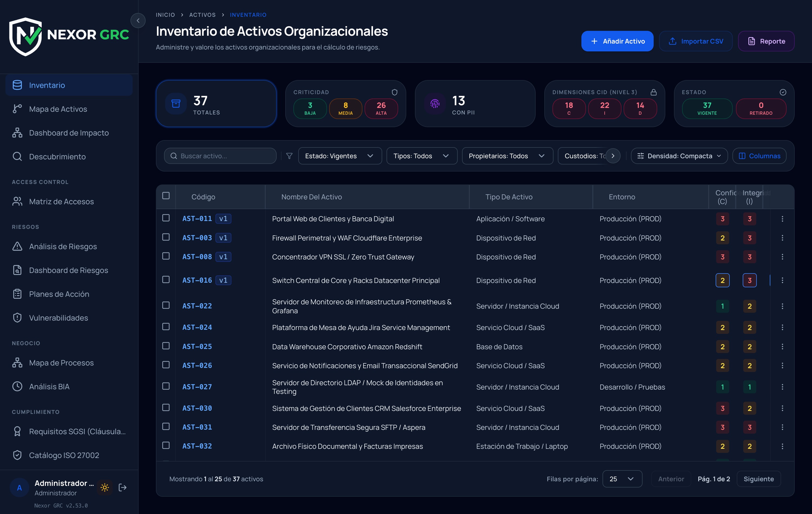Open Análisis de Riesgos page
The height and width of the screenshot is (514, 812).
coord(69,246)
